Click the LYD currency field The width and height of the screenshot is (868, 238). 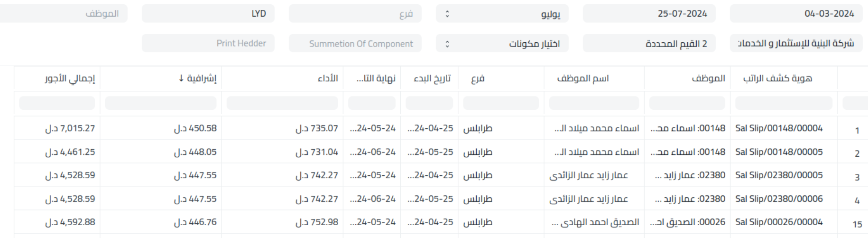tap(208, 14)
